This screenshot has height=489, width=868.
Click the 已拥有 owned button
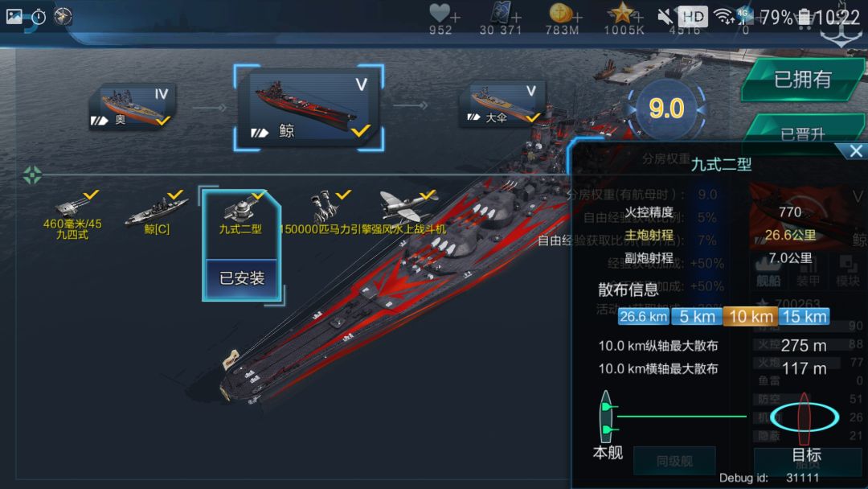tap(803, 79)
